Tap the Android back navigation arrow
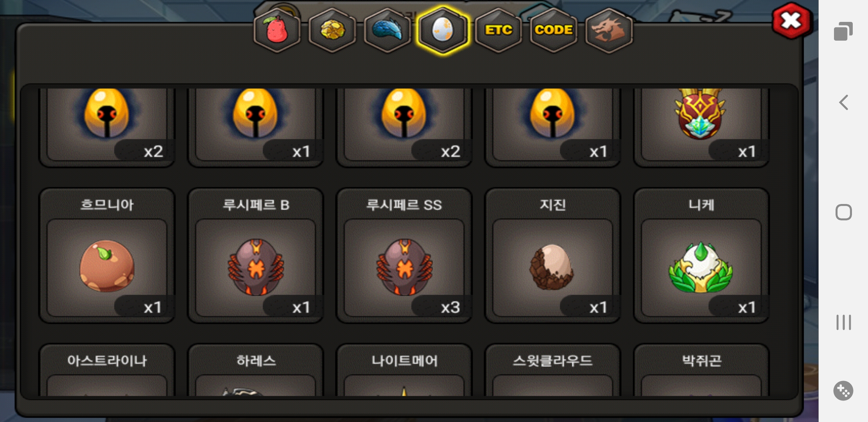Viewport: 868px width, 422px height. 843,102
